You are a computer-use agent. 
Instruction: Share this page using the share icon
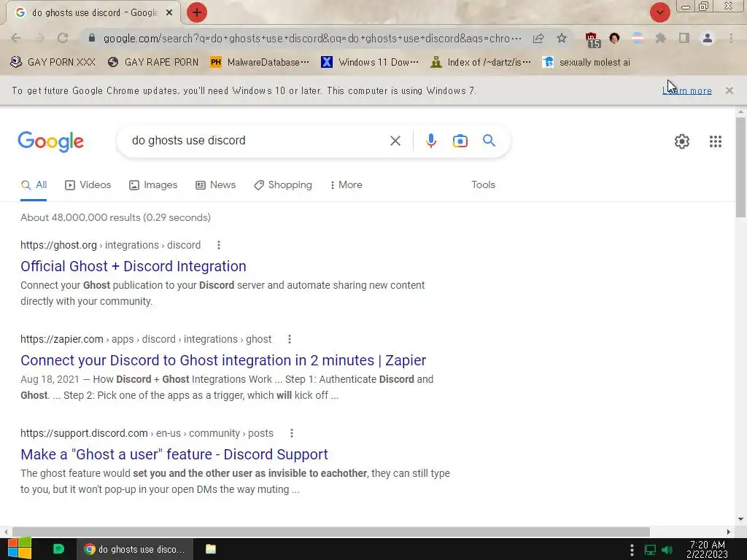[x=538, y=38]
